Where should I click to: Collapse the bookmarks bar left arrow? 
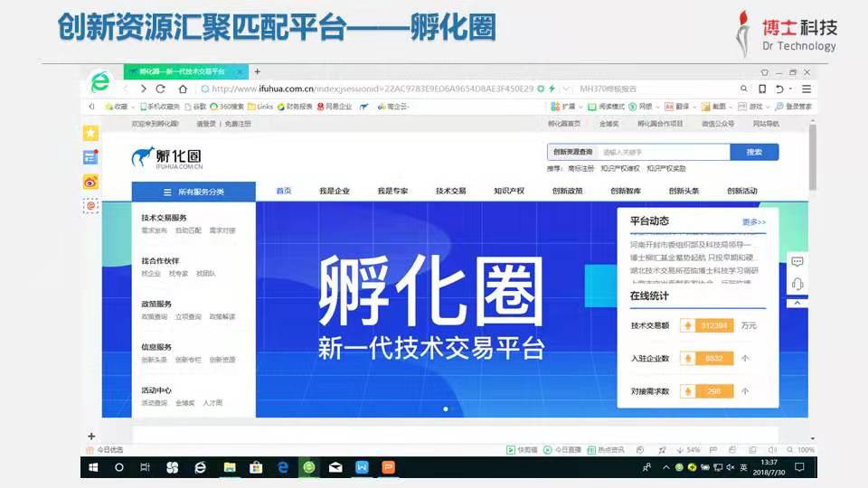click(x=92, y=107)
